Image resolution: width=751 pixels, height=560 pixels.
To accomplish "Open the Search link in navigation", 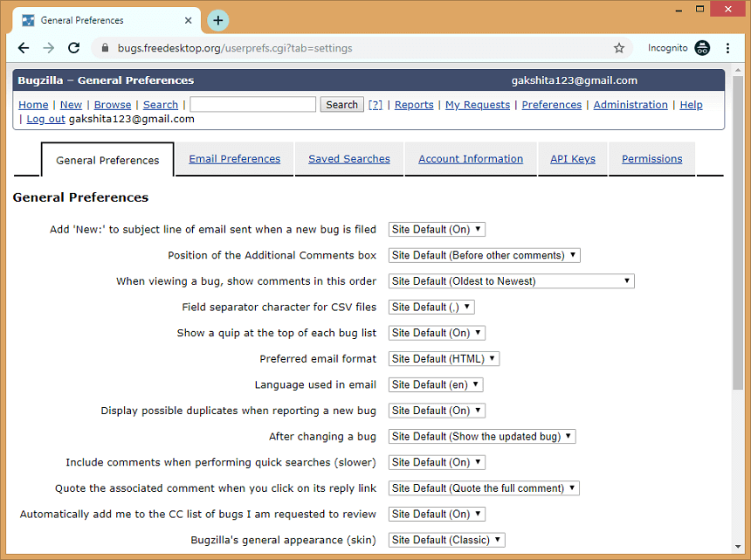I will pos(161,105).
